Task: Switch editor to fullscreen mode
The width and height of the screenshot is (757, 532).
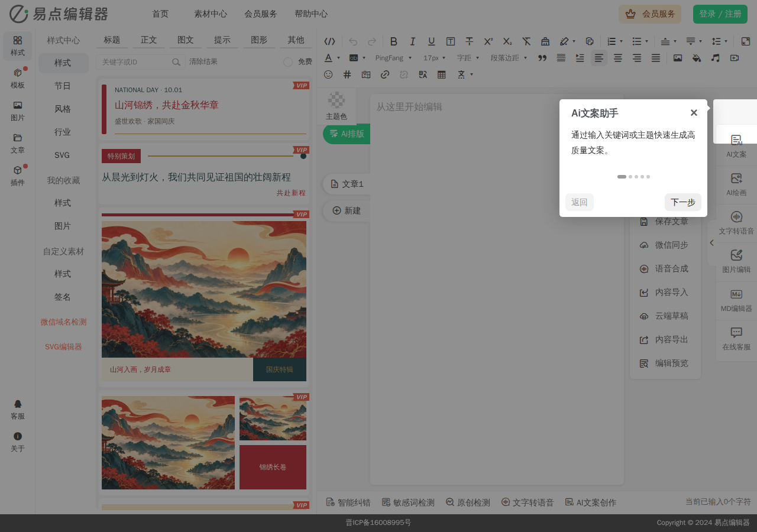Action: [x=746, y=41]
